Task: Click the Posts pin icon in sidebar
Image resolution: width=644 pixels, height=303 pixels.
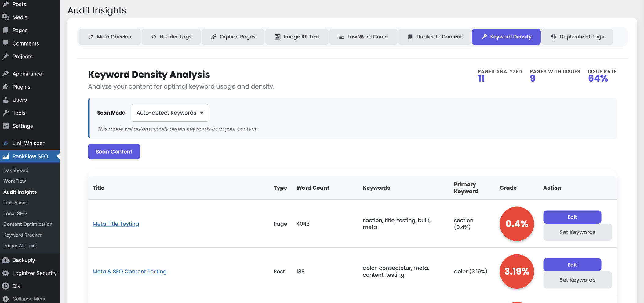Action: tap(5, 4)
